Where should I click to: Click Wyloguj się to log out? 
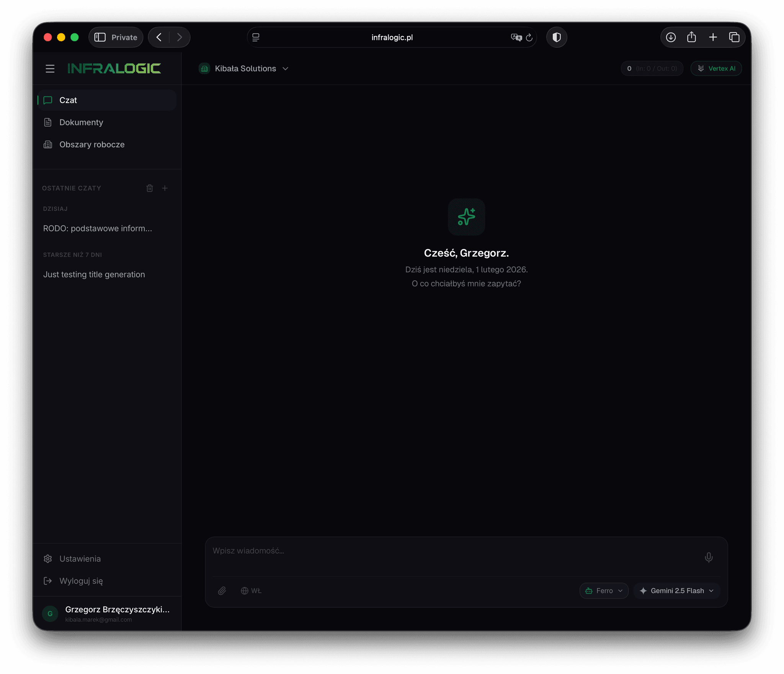[x=81, y=581]
